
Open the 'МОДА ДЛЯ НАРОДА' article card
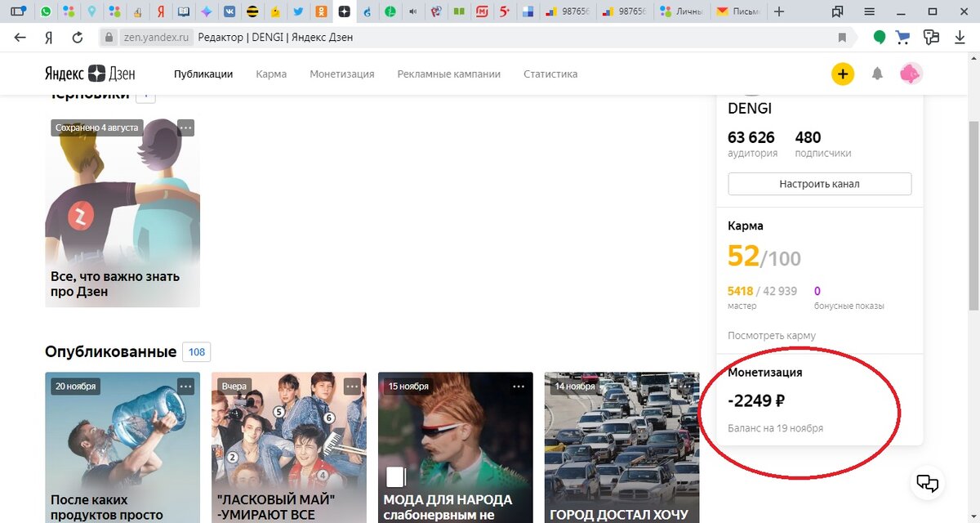point(456,448)
